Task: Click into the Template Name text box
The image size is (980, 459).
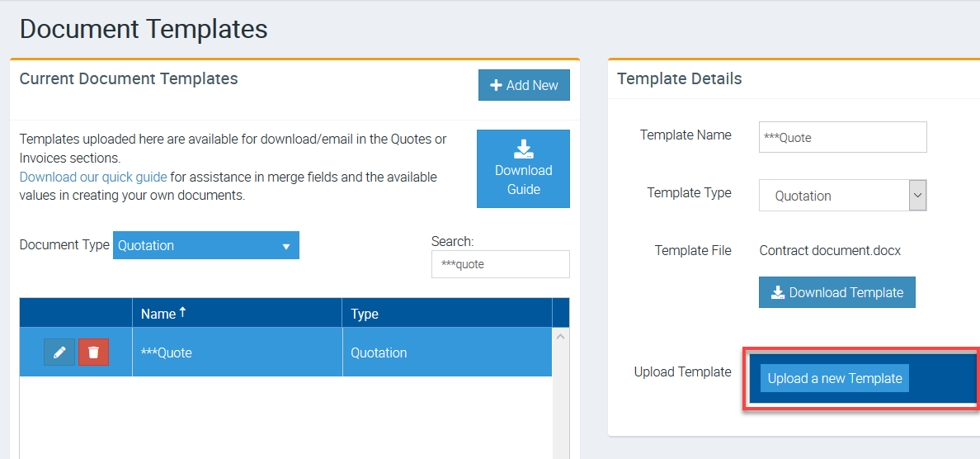Action: pos(842,138)
